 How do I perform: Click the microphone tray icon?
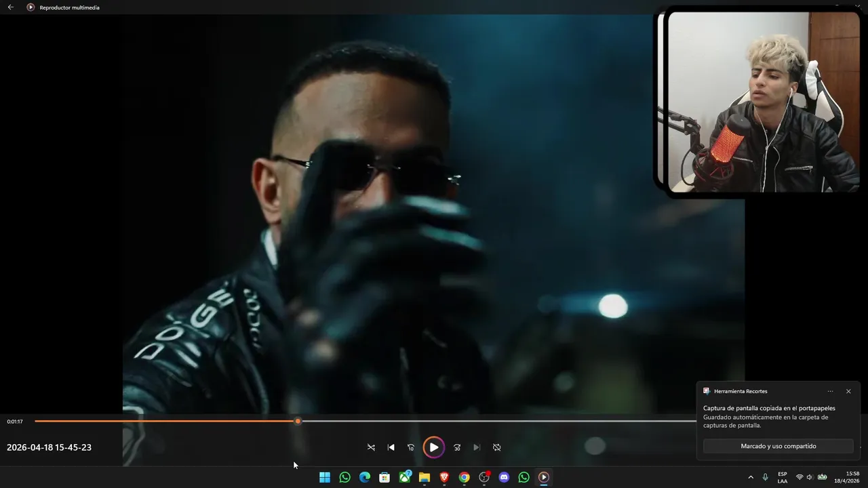(766, 477)
